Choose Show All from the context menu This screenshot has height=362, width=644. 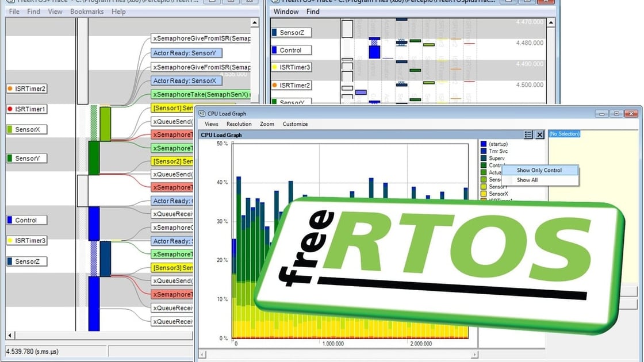(x=528, y=179)
